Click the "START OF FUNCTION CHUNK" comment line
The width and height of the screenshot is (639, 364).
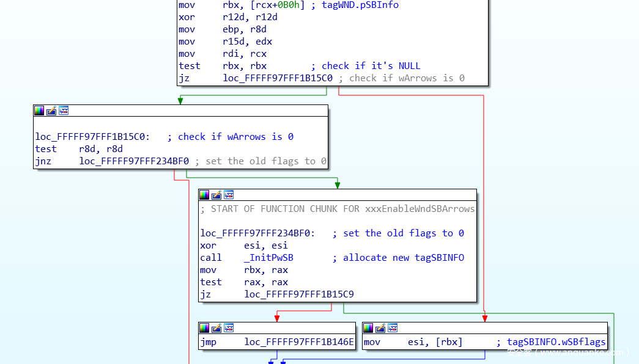coord(338,209)
